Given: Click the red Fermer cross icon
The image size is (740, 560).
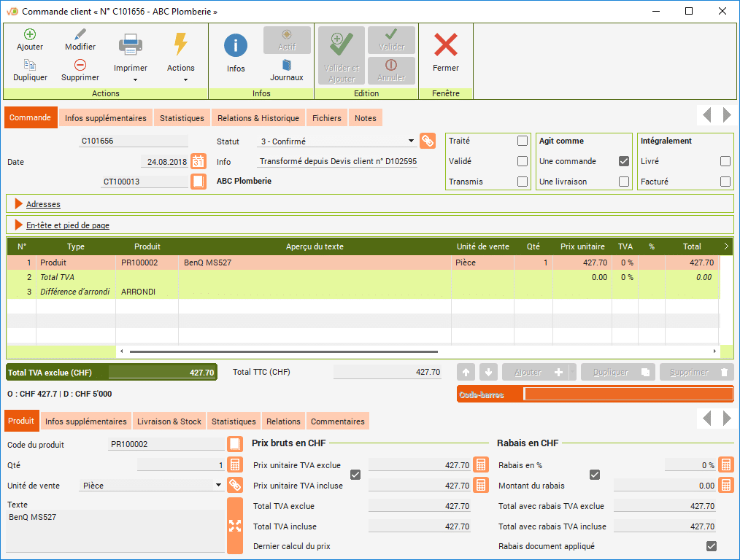Looking at the screenshot, I should [x=445, y=45].
